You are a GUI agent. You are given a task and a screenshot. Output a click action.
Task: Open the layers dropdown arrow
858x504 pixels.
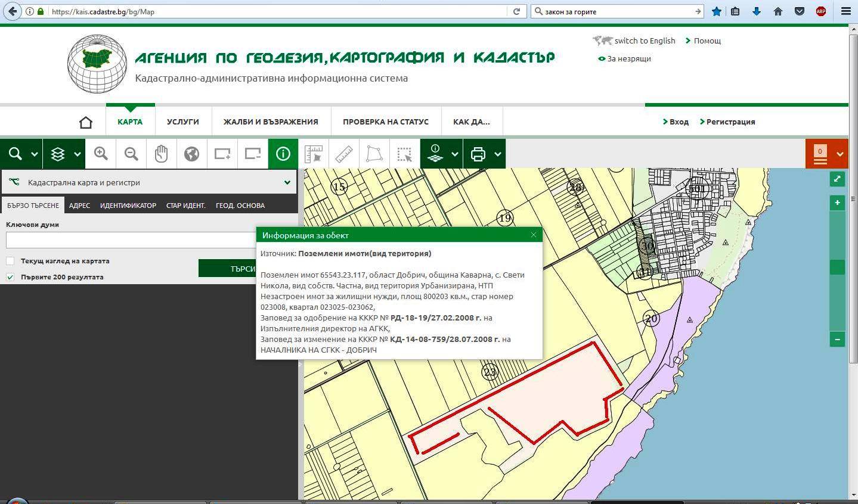78,154
